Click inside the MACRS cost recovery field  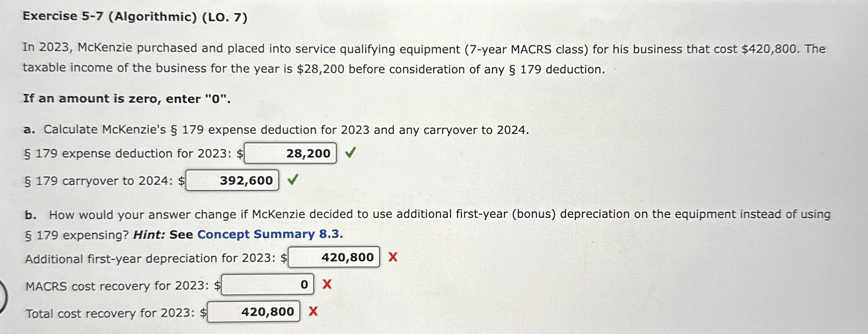pos(267,284)
